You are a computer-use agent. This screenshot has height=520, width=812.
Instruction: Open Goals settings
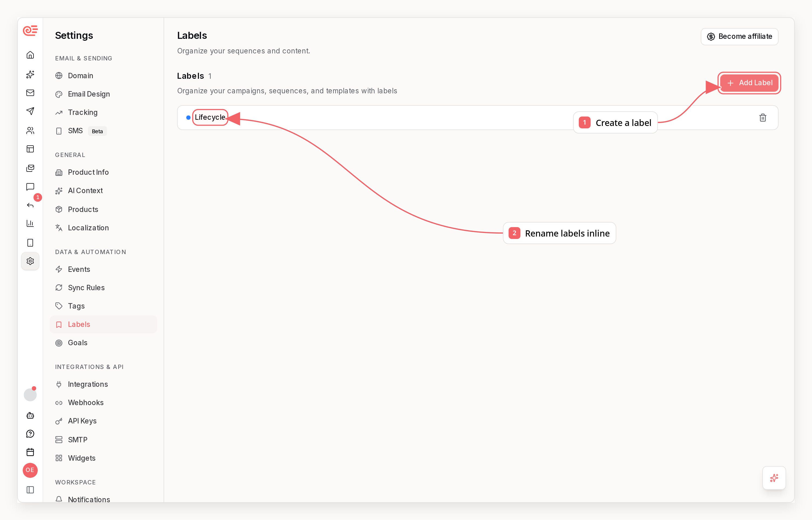pos(103,343)
